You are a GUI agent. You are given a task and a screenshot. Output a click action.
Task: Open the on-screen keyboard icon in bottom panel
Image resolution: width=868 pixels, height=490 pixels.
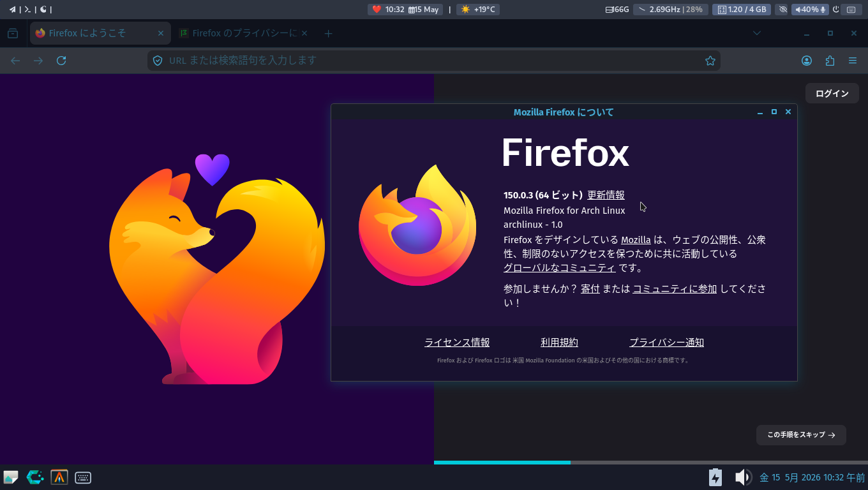coord(83,477)
